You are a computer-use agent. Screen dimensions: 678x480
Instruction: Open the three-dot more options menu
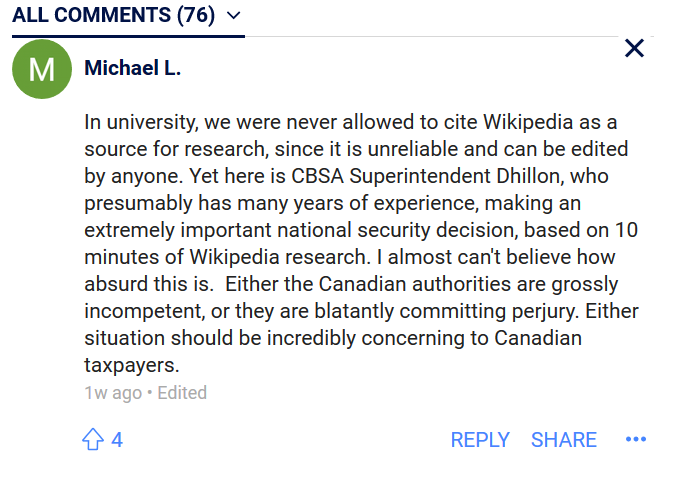[x=636, y=439]
